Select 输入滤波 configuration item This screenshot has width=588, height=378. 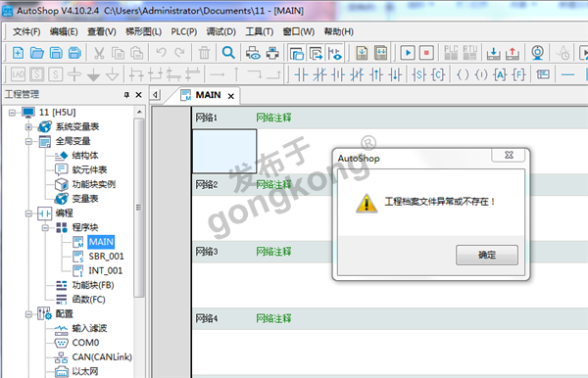pos(89,328)
